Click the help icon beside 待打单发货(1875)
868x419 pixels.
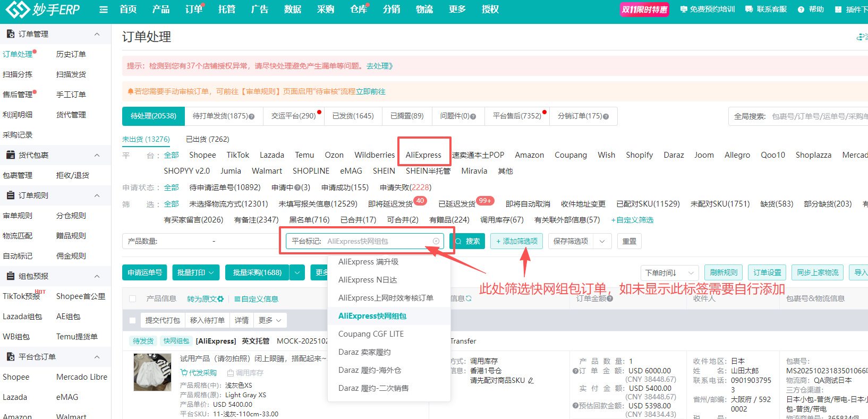252,116
